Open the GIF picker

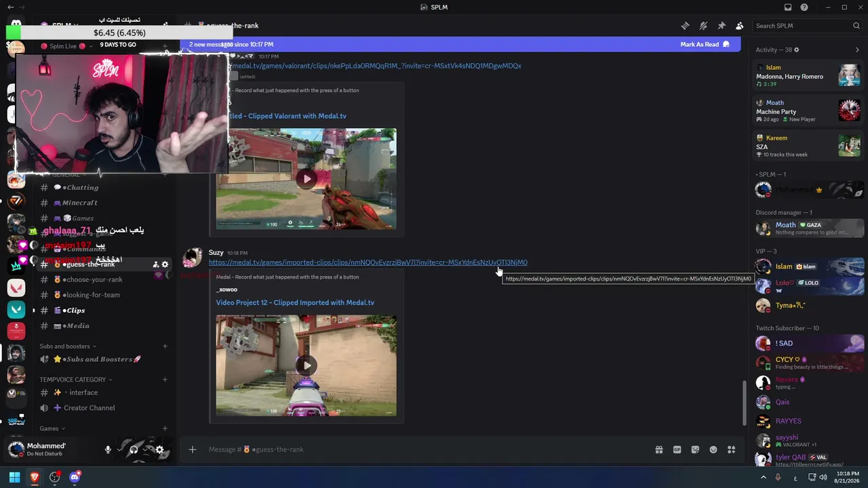[x=677, y=449]
